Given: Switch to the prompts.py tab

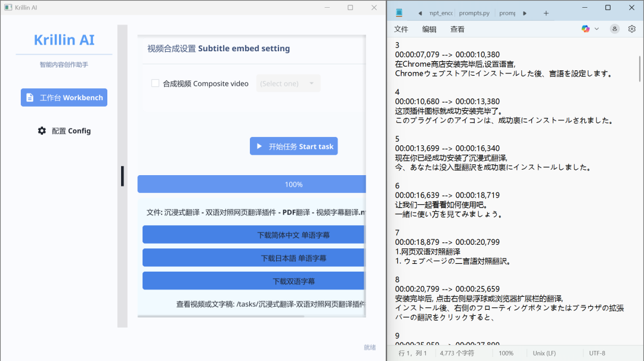Looking at the screenshot, I should [474, 13].
